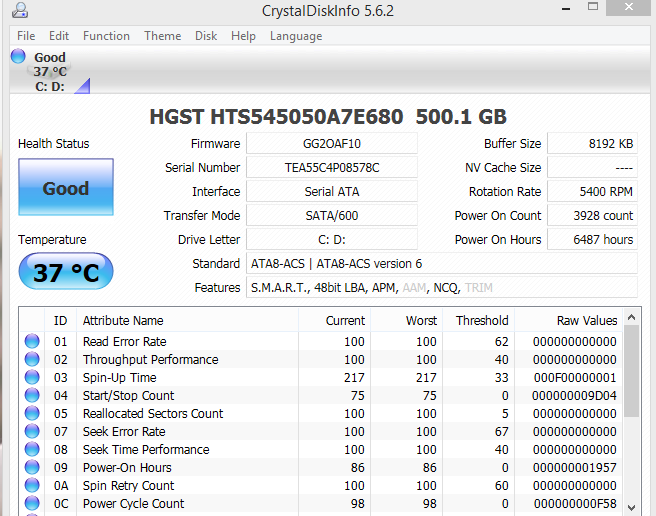Viewport: 656px width, 516px height.
Task: Click status orb for Throughput Performance
Action: (32, 359)
